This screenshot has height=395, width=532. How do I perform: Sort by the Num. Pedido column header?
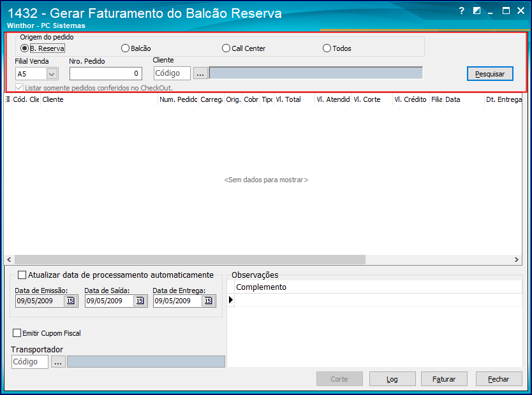coord(178,99)
